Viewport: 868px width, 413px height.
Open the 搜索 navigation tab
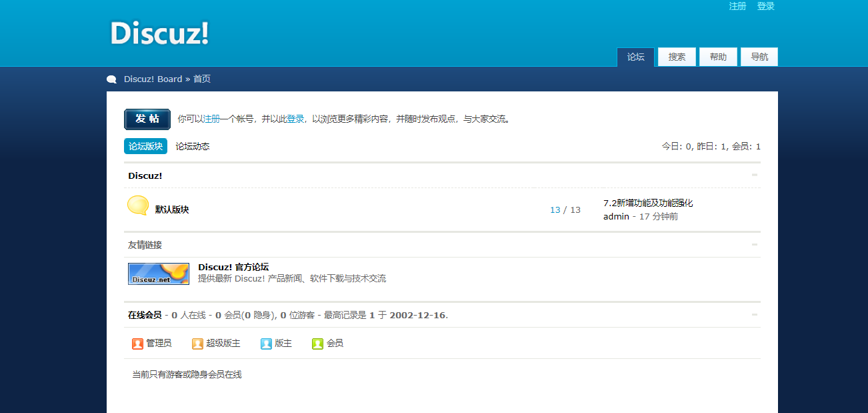tap(677, 57)
